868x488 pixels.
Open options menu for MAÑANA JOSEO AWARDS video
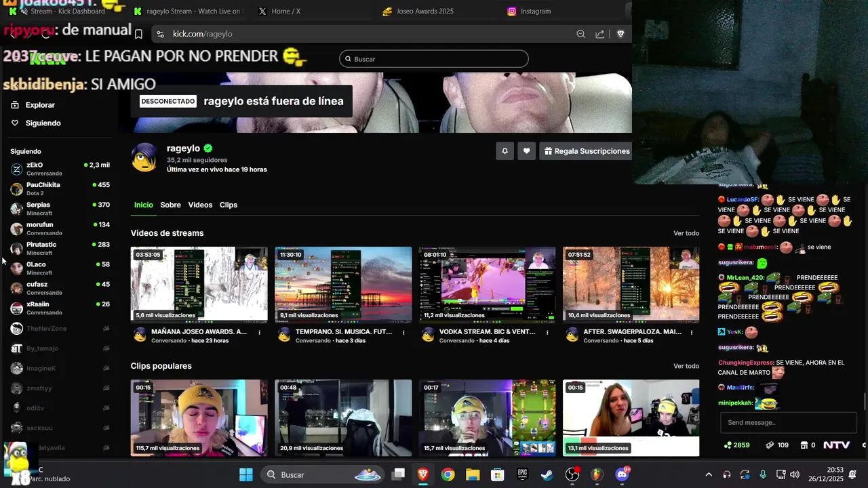(260, 333)
